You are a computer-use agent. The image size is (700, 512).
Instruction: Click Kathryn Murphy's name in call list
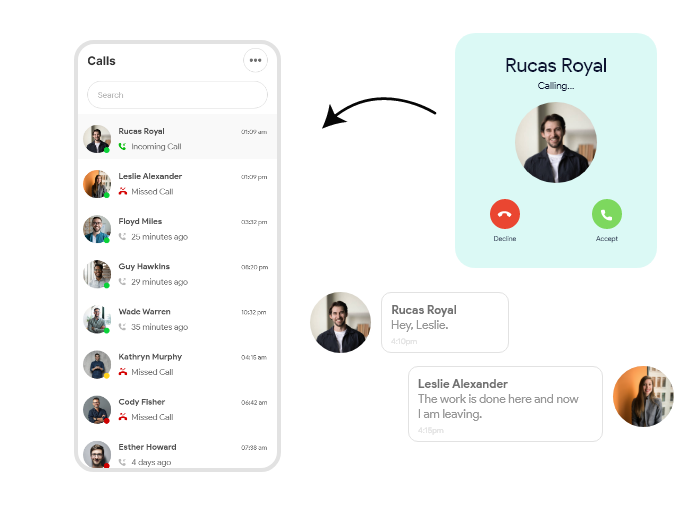coord(150,356)
